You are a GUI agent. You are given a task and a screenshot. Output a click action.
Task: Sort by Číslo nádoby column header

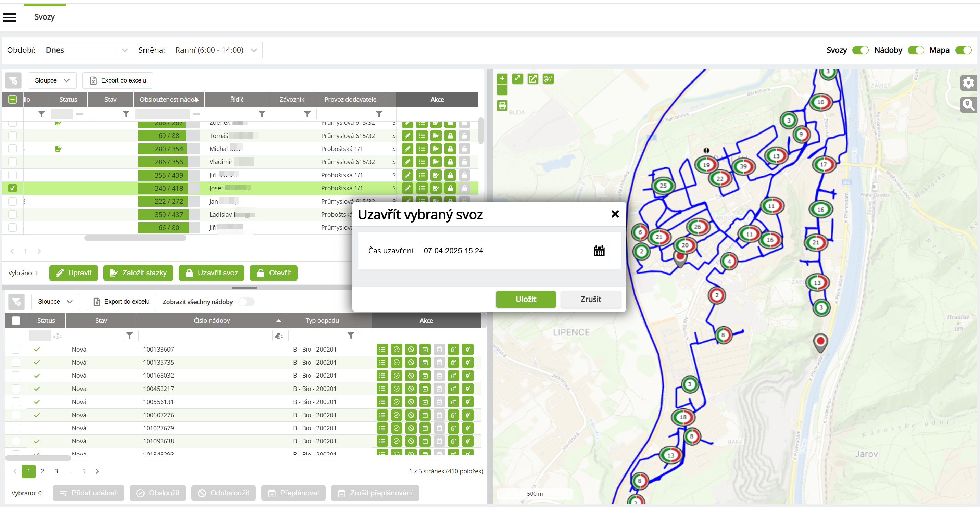click(212, 321)
